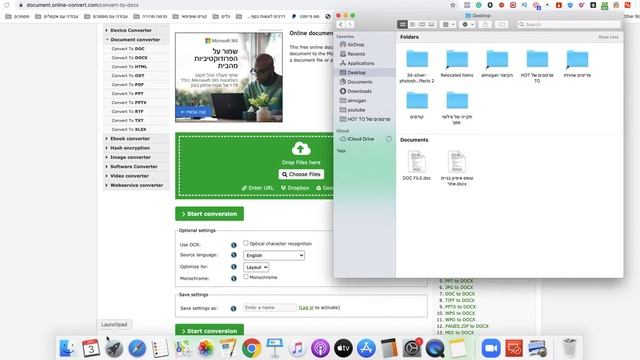
Task: Open Google Chrome from the Dock
Action: [x=251, y=348]
